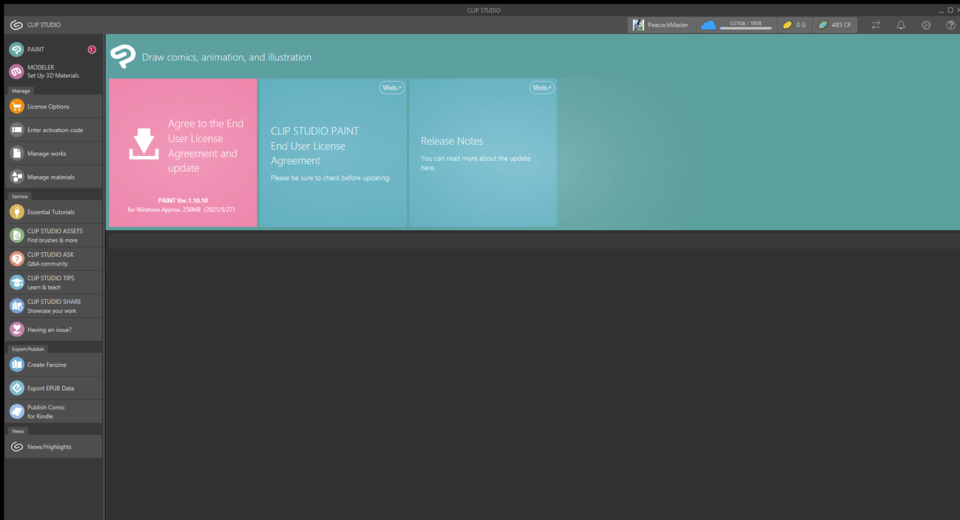
Task: Visit CLIP STUDIO ASK Q&A community
Action: click(x=53, y=259)
